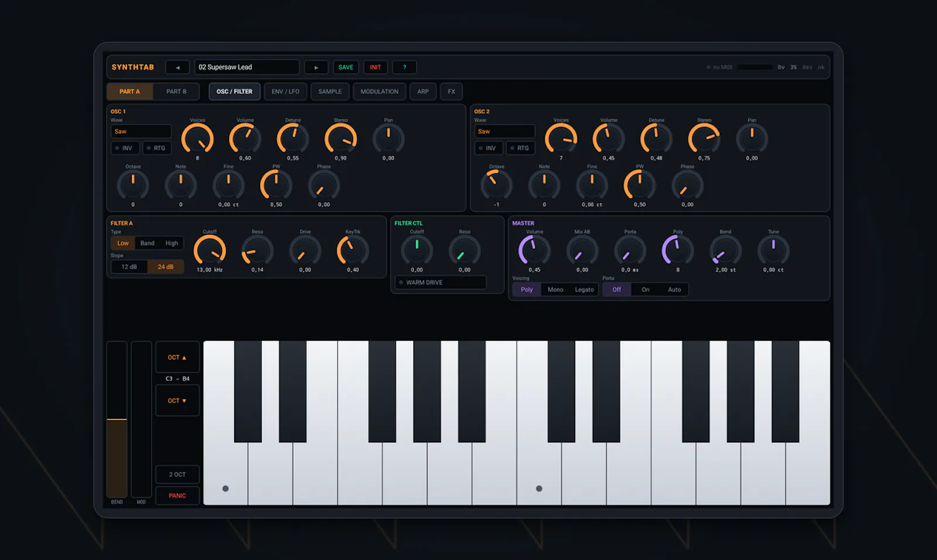Click the OSC 2 Voices knob

[561, 139]
